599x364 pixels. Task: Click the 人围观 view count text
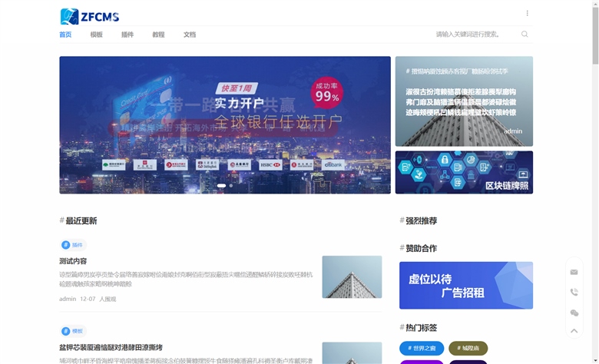tap(108, 299)
